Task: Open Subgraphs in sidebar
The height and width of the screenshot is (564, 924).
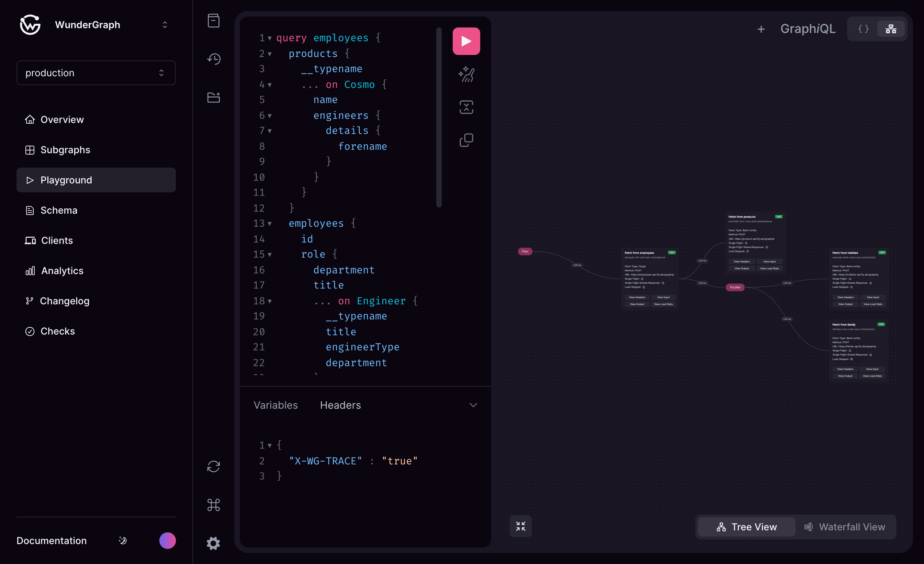Action: (x=96, y=150)
